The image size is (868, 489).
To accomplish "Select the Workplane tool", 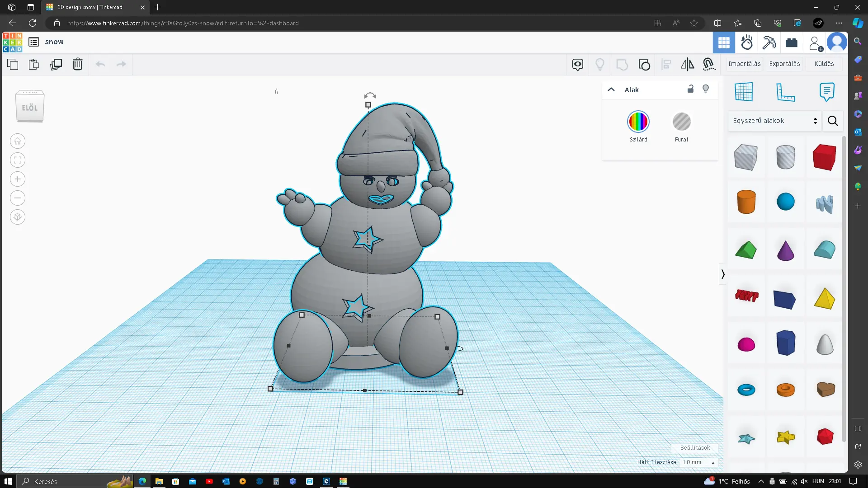I will [x=744, y=92].
